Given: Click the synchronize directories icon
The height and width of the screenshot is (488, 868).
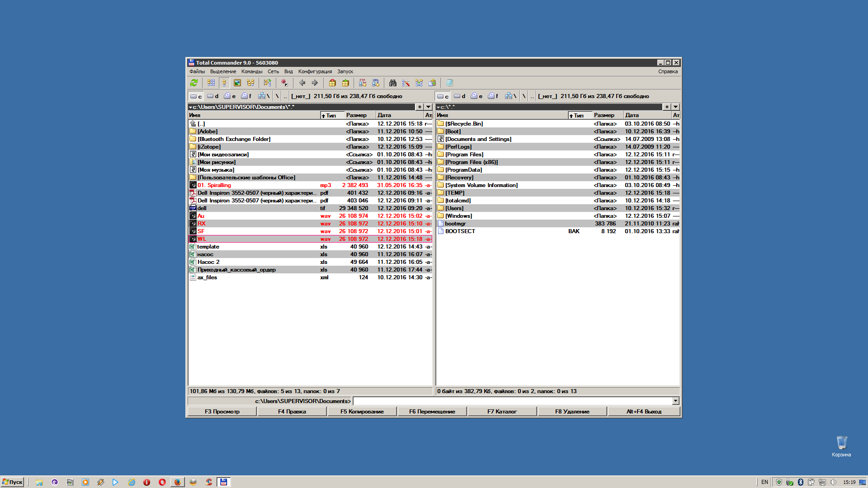Looking at the screenshot, I should coord(419,83).
